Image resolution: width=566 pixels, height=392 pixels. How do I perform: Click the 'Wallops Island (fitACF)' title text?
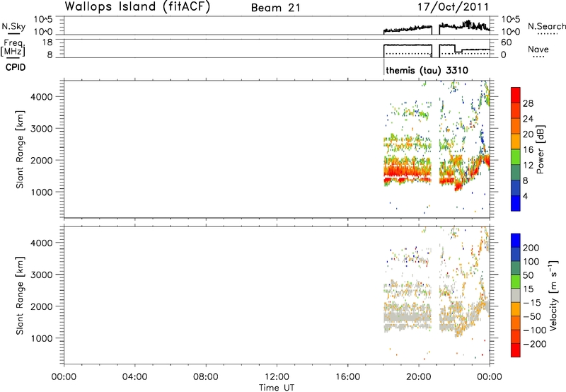pos(137,7)
